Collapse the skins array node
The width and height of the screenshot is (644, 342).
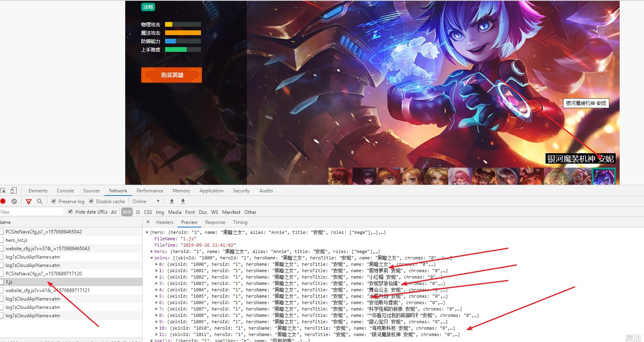click(x=152, y=258)
